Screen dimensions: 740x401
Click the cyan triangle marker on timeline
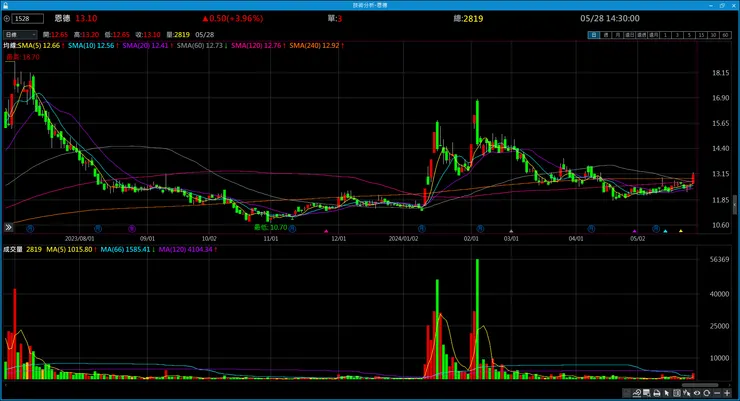tap(665, 231)
